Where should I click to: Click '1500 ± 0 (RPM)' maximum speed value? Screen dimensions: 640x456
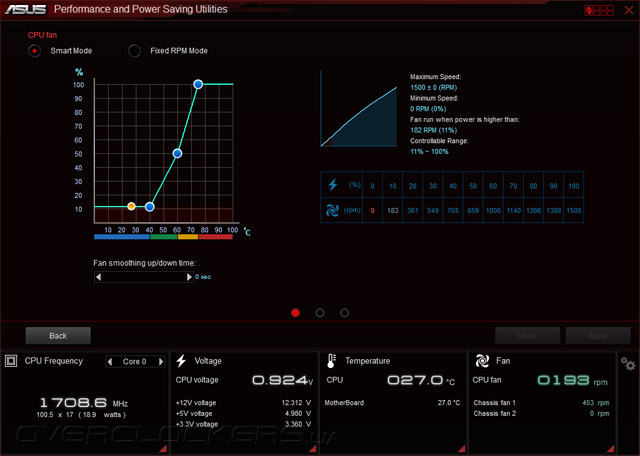pos(433,87)
